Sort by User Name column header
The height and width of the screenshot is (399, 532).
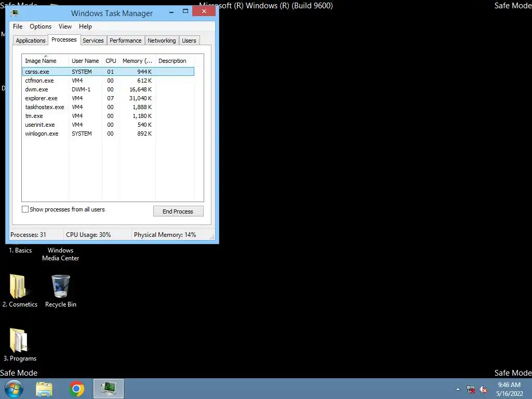86,61
